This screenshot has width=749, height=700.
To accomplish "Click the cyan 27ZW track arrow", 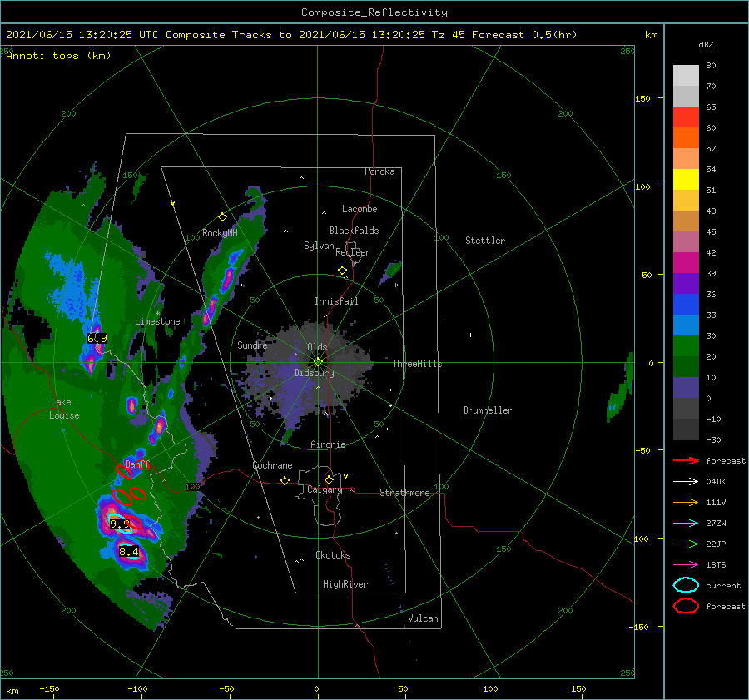I will (x=686, y=524).
